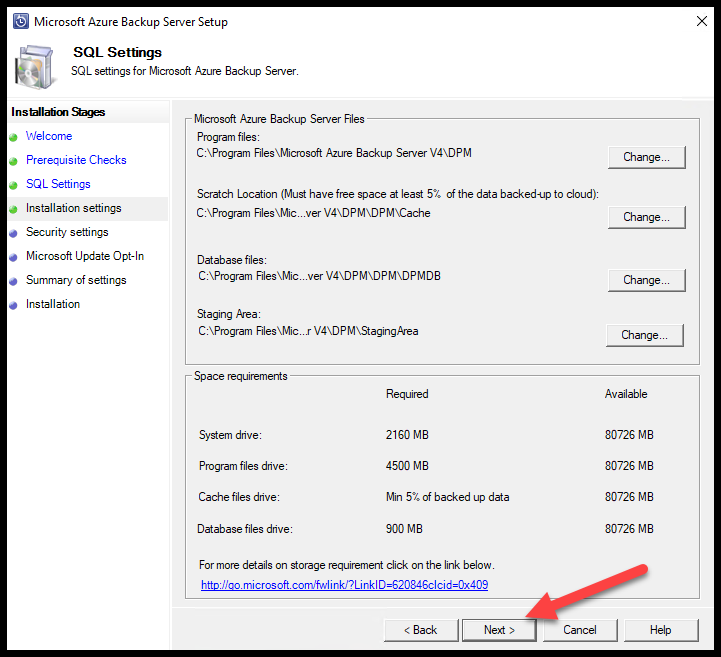This screenshot has width=721, height=657.
Task: Click the Available column header
Action: 626,394
